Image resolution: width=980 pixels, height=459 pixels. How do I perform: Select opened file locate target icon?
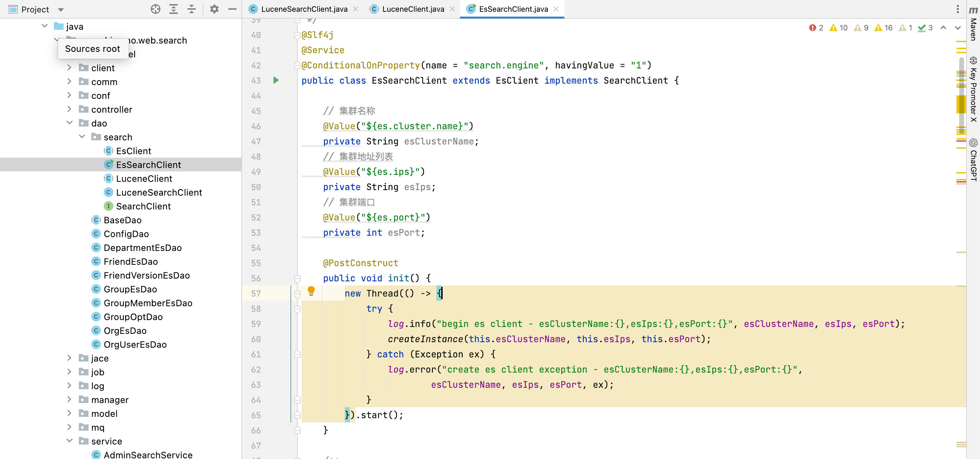coord(155,9)
